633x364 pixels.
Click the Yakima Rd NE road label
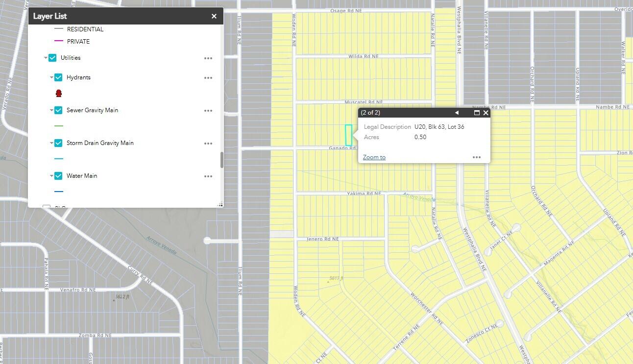click(364, 194)
